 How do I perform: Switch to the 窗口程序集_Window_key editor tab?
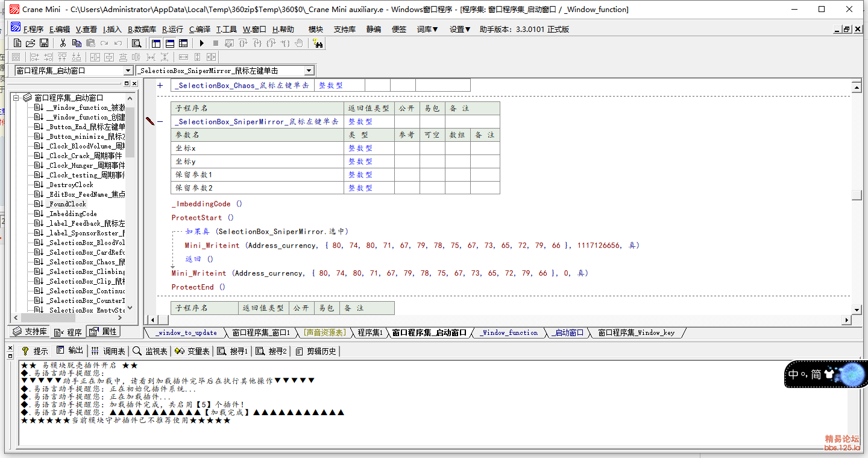pos(636,332)
